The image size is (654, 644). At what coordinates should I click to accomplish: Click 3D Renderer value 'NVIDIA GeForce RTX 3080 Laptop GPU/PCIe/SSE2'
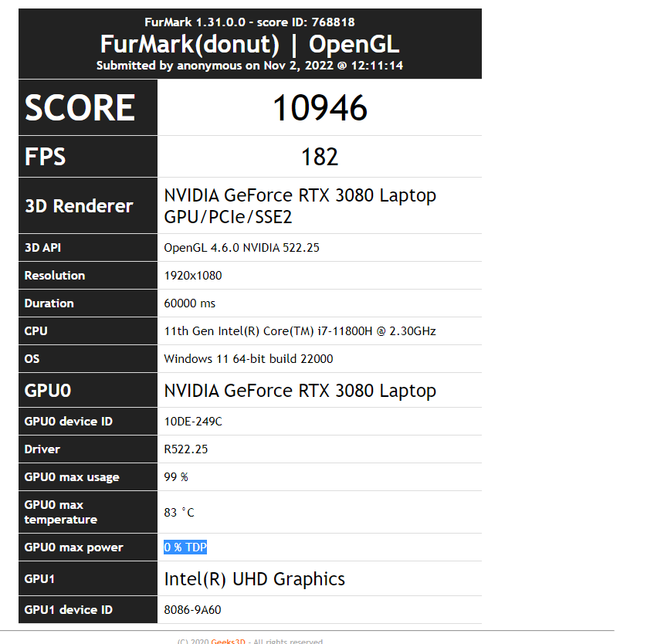300,206
